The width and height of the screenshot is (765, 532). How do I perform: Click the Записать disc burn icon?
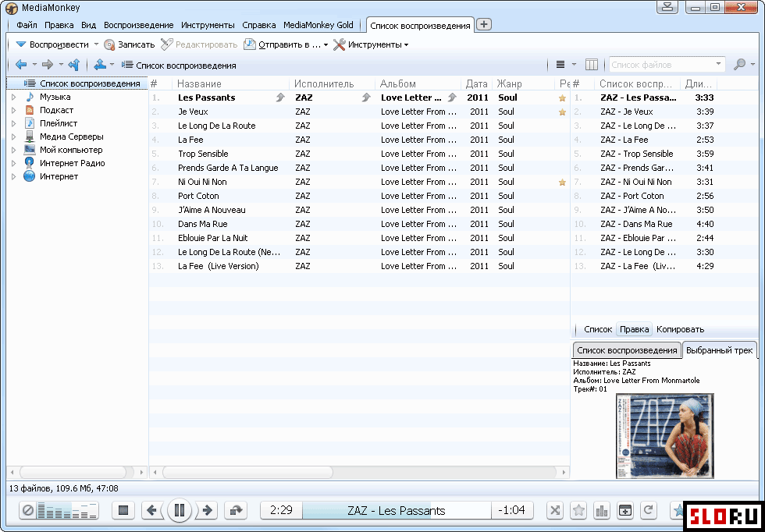click(110, 44)
